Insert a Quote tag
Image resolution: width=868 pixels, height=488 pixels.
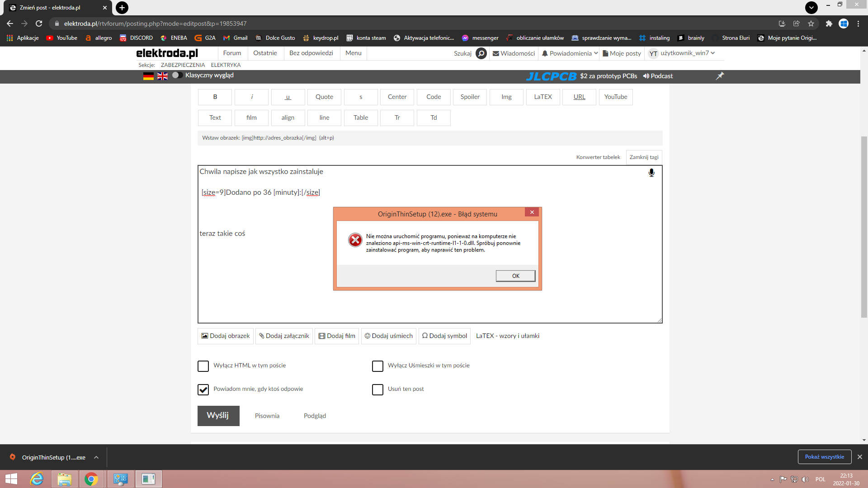pos(325,97)
